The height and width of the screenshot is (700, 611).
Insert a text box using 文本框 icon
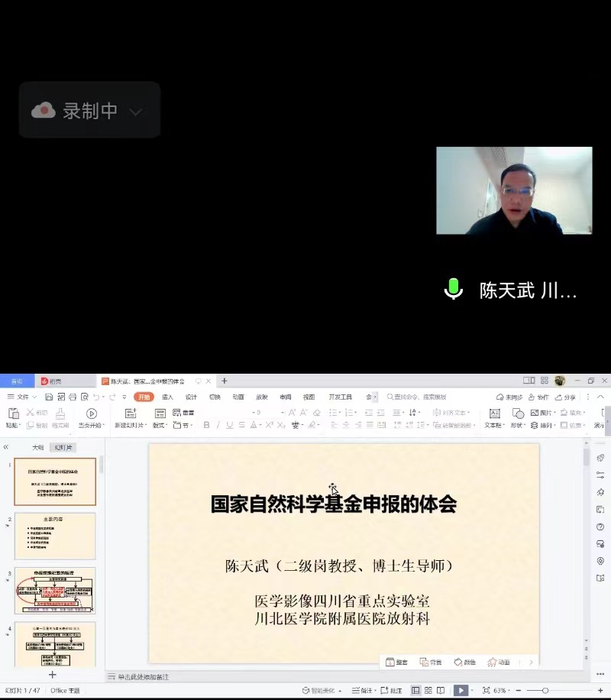494,413
